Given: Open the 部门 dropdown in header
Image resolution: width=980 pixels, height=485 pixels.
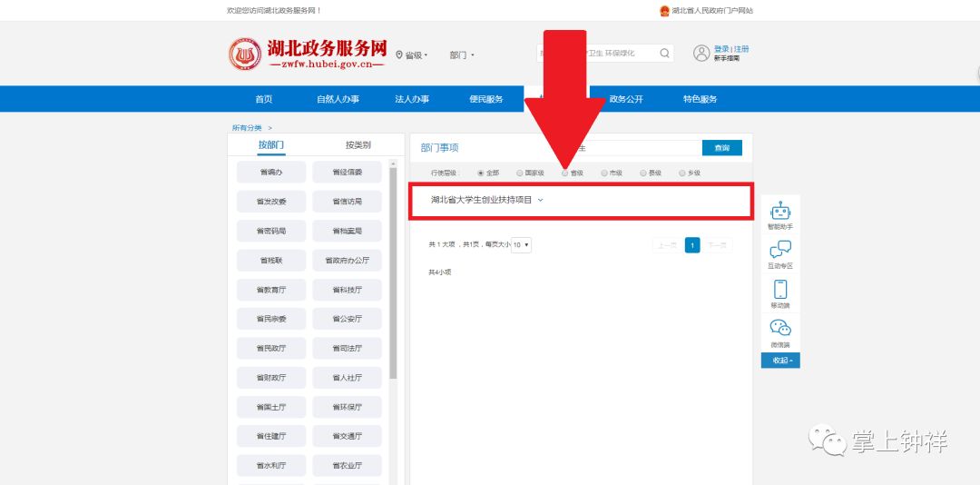Looking at the screenshot, I should [462, 55].
